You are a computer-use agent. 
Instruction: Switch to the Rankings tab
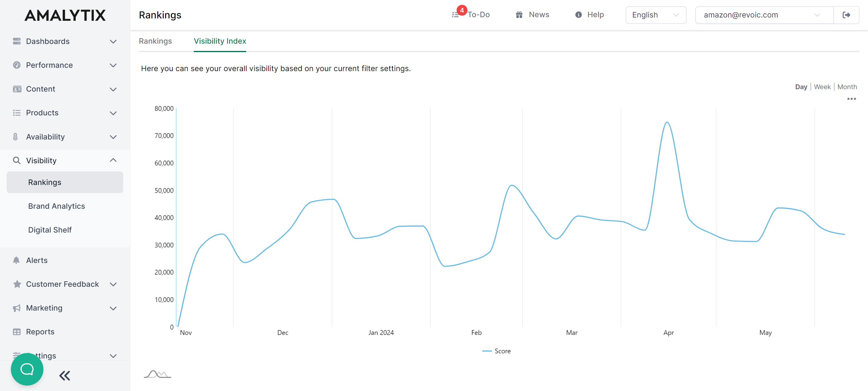pos(155,41)
